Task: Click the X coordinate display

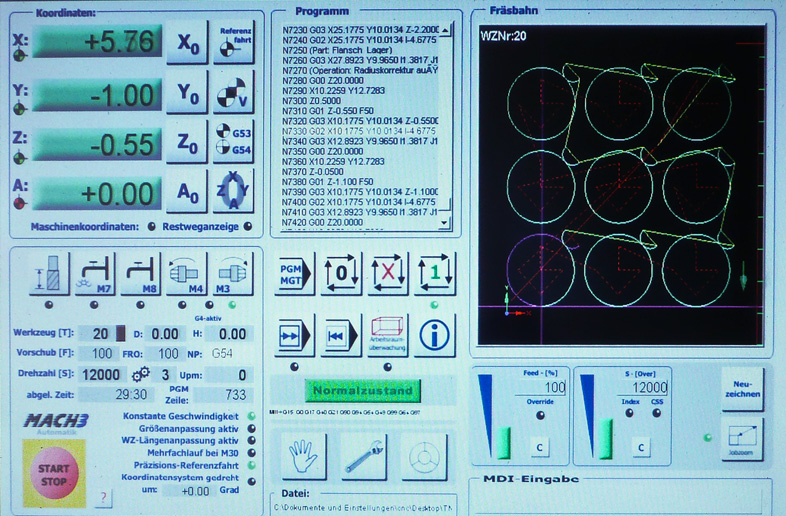Action: [x=98, y=41]
